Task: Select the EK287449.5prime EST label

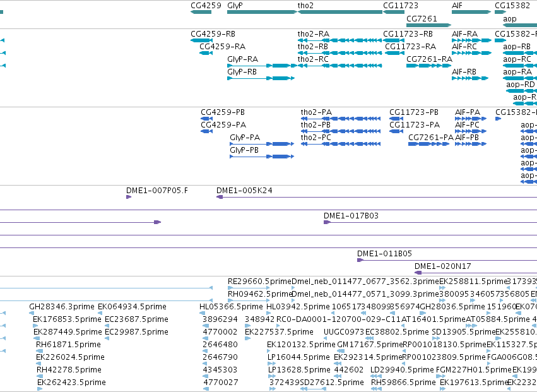Action: 68,332
